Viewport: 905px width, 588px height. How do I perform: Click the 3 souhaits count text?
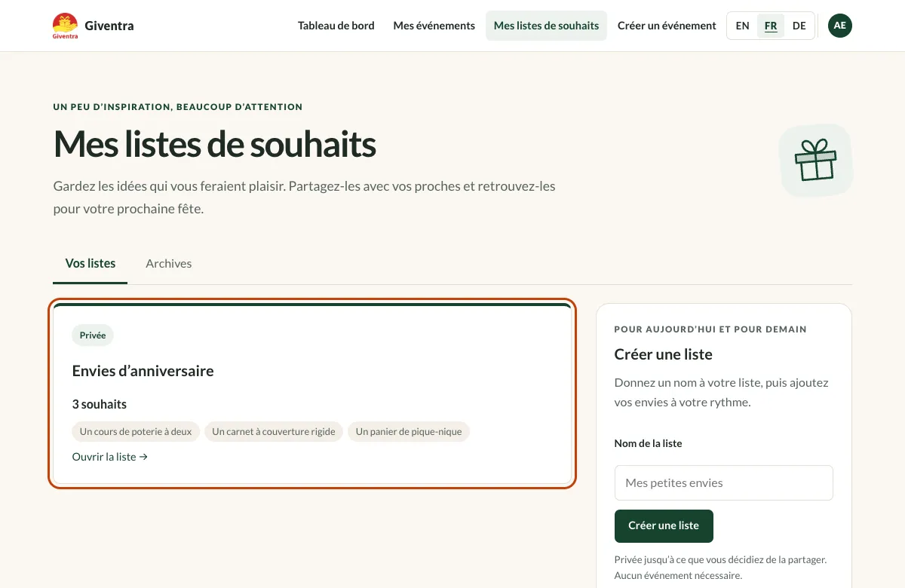click(x=100, y=404)
